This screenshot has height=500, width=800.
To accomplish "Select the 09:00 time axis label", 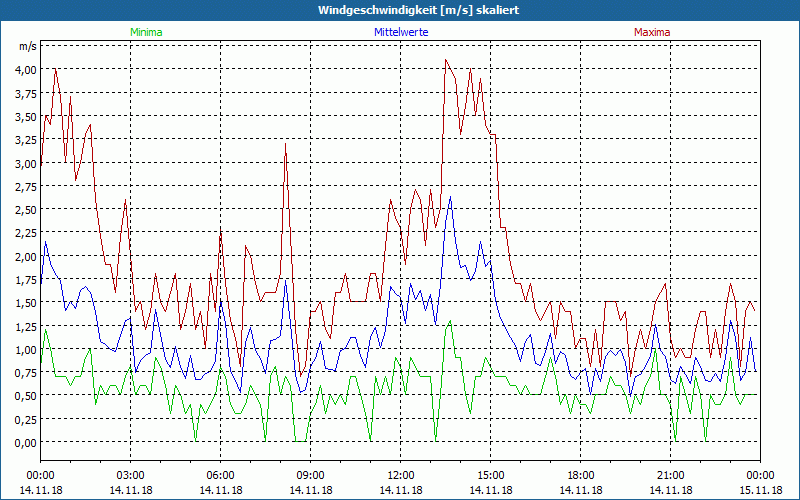I will (x=310, y=475).
